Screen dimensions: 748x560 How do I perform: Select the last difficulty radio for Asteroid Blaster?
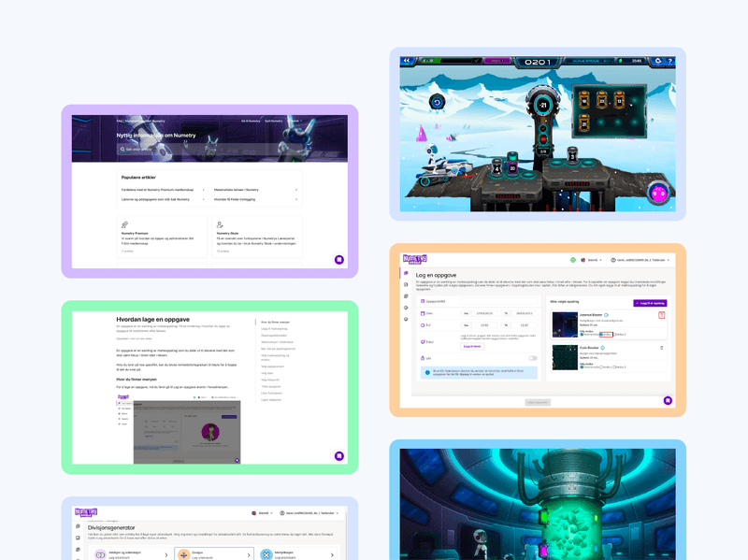614,335
